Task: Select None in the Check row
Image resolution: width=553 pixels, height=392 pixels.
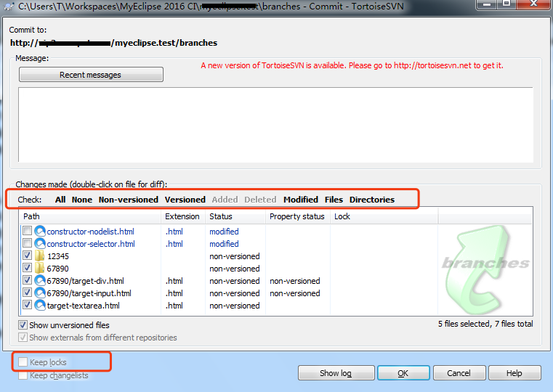Action: coord(82,200)
